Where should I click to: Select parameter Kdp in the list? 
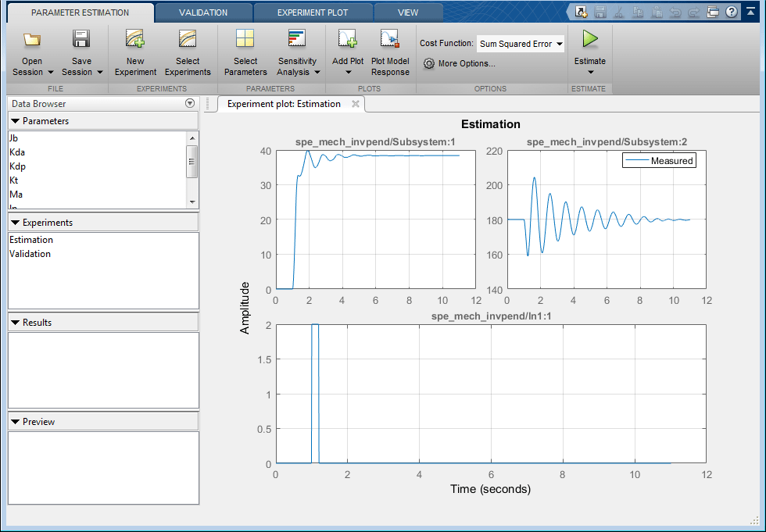click(98, 166)
